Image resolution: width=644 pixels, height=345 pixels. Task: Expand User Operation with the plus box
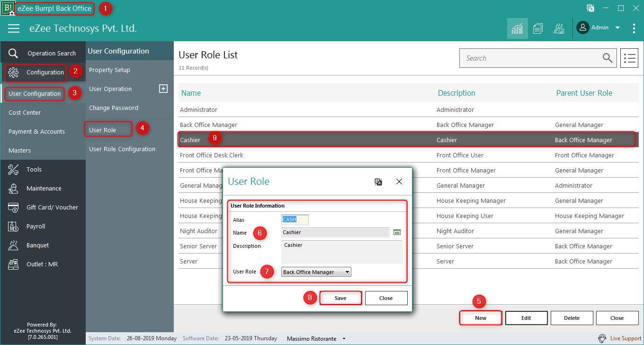point(163,89)
